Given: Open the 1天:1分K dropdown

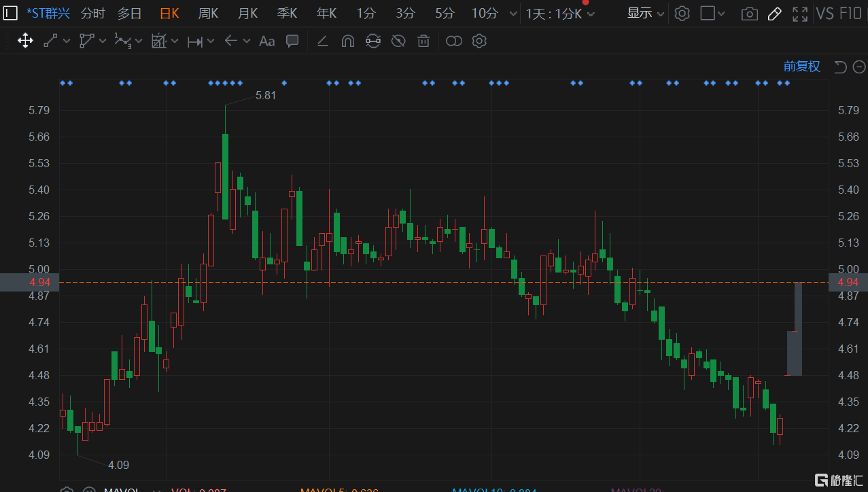Looking at the screenshot, I should coord(560,14).
